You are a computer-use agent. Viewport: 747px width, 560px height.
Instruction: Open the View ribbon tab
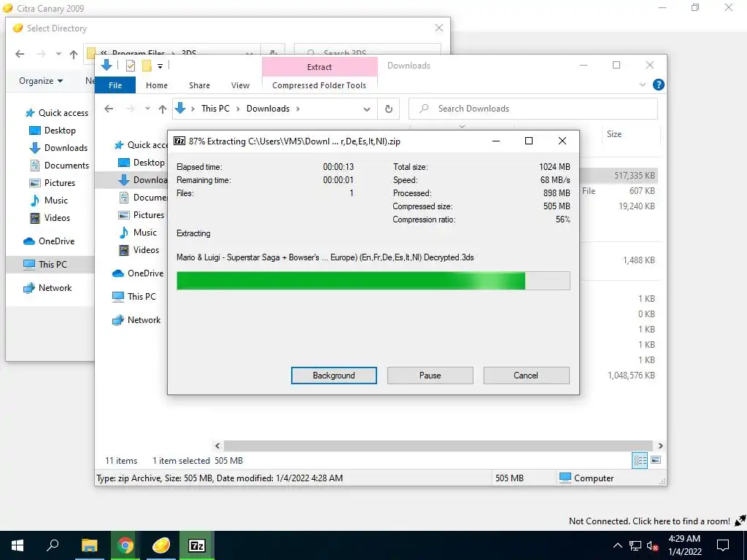click(240, 85)
